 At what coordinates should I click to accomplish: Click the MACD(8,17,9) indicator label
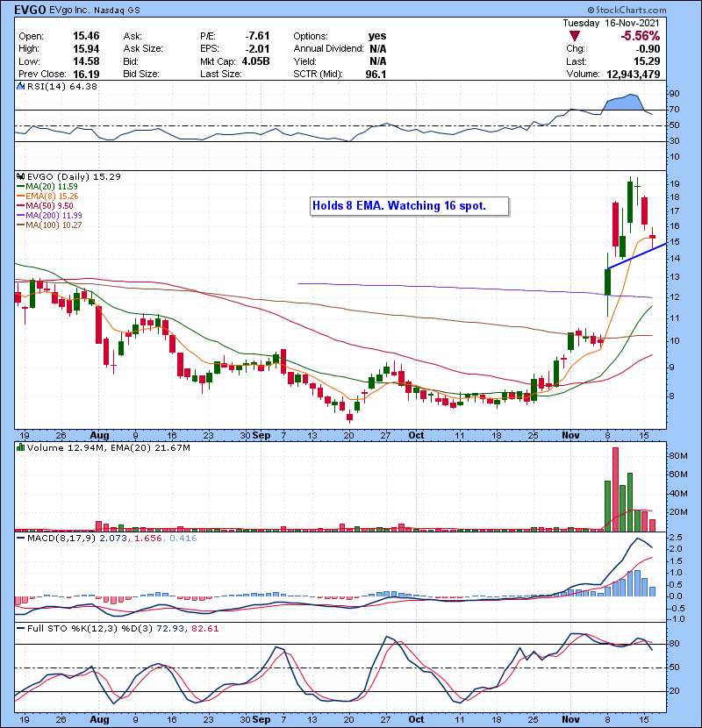click(x=61, y=539)
